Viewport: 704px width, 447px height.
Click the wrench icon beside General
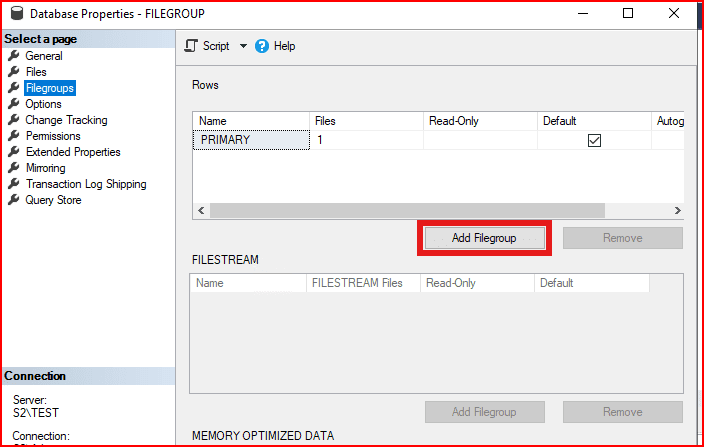pyautogui.click(x=14, y=56)
